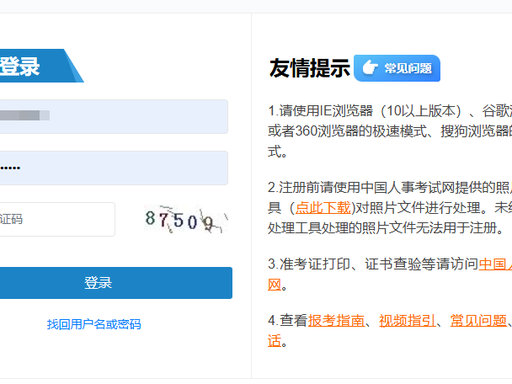Click the 友情提示 heading
The height and width of the screenshot is (384, 512).
point(310,68)
